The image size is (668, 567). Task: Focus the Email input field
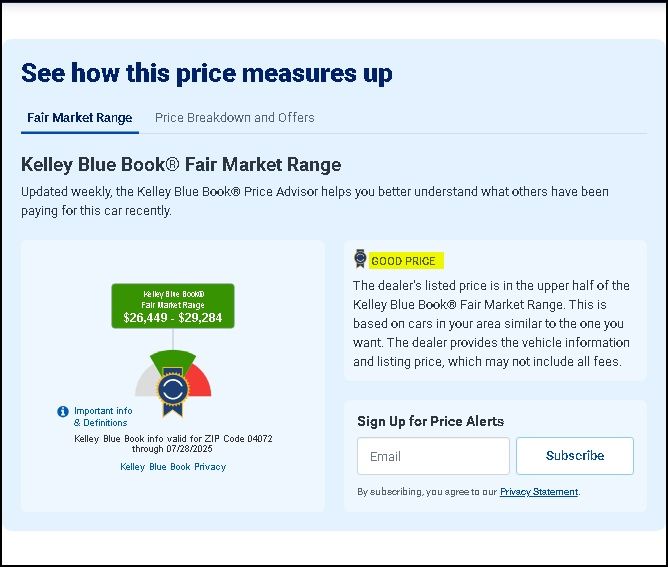coord(433,456)
